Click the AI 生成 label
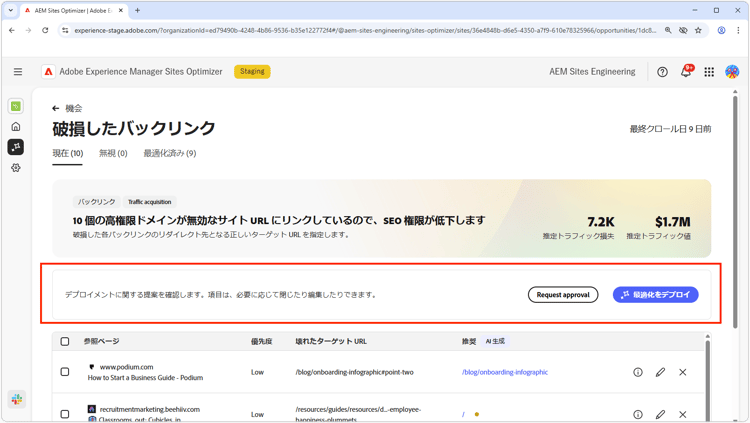750x423 pixels. click(495, 341)
